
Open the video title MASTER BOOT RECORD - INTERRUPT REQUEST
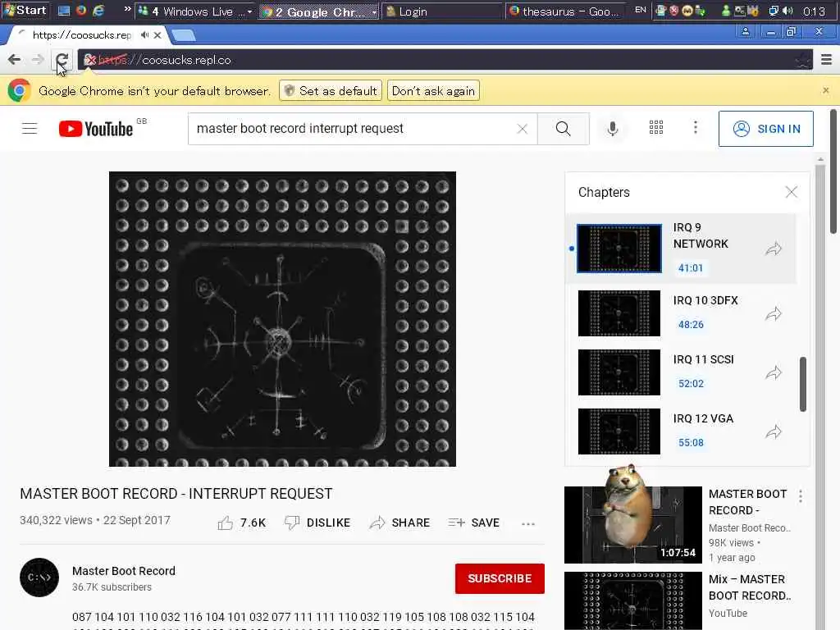[176, 494]
